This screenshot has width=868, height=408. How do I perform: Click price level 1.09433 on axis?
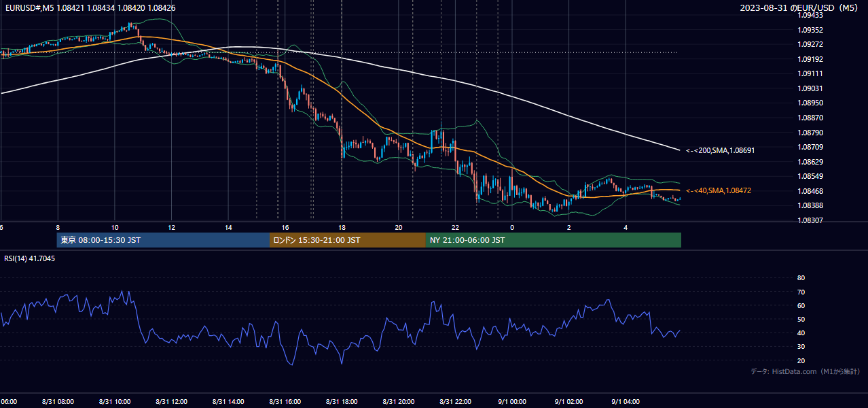tap(810, 15)
